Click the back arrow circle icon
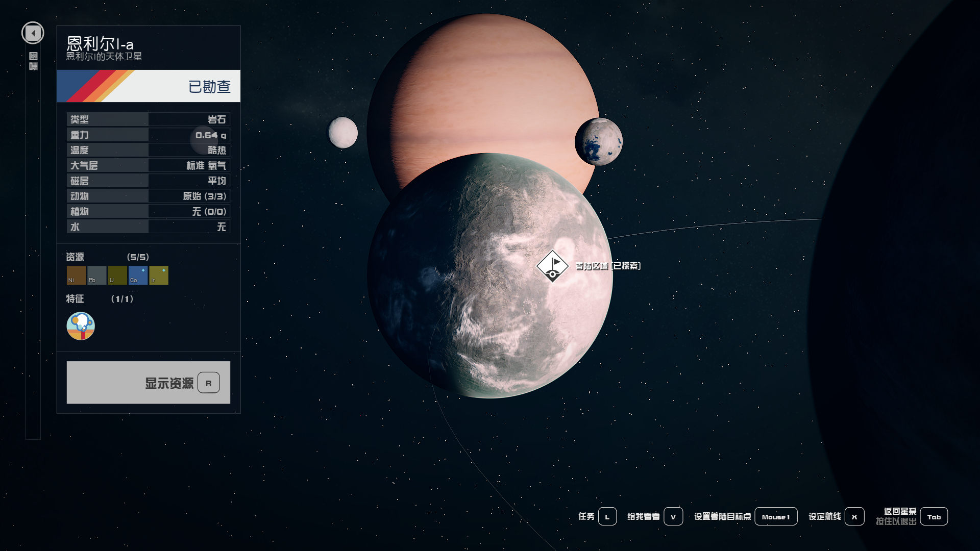This screenshot has height=551, width=980. (33, 33)
